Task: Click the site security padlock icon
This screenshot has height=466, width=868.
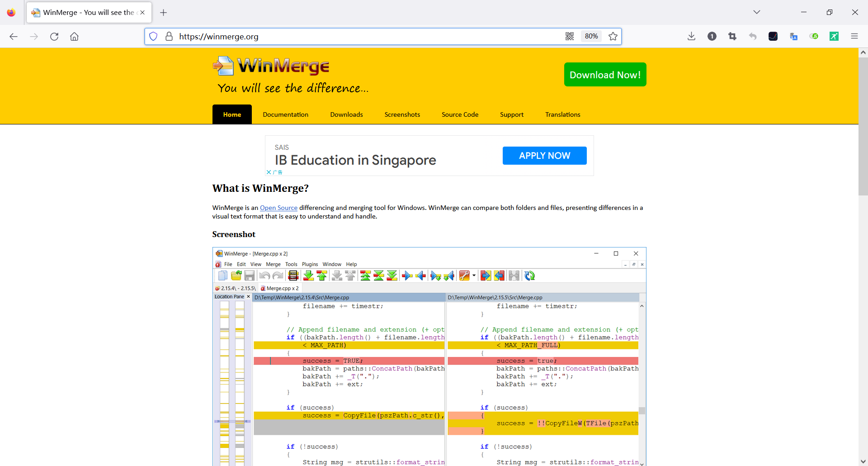Action: click(x=169, y=36)
